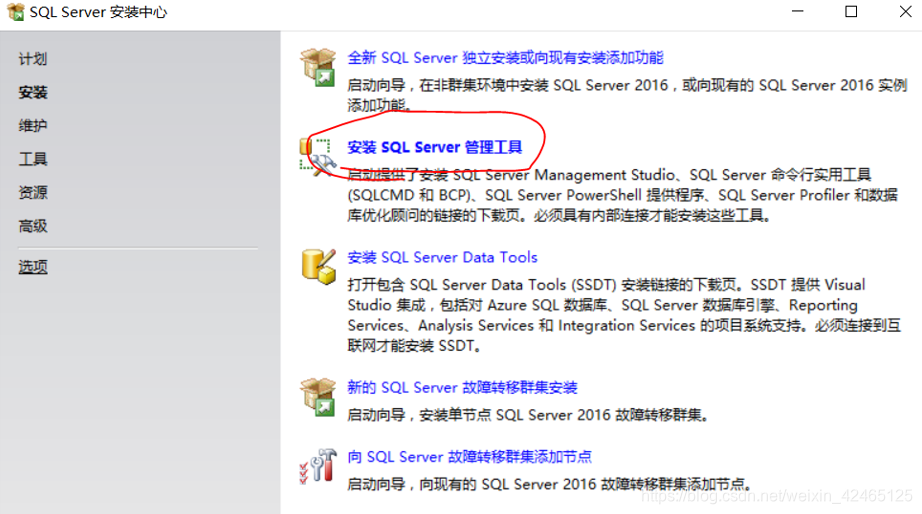
Task: Open 全新 SQL Server 独立安装或向现有安装添加功能 link
Action: pos(505,58)
